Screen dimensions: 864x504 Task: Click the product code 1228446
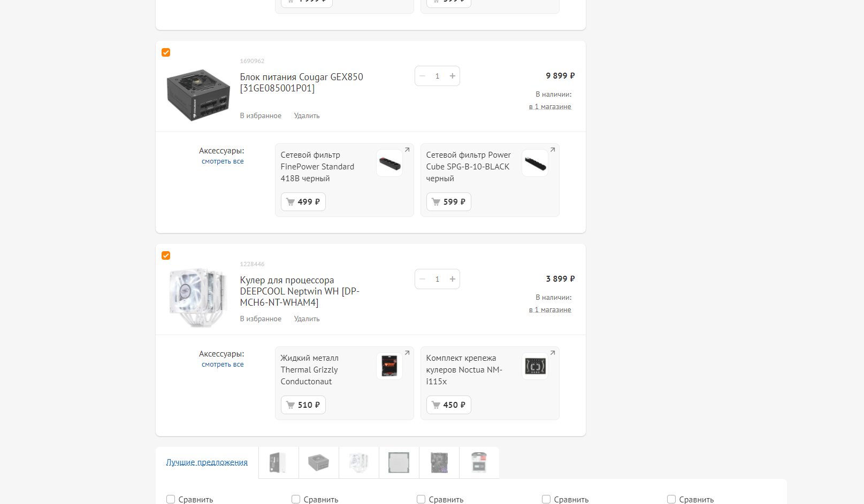pyautogui.click(x=252, y=265)
